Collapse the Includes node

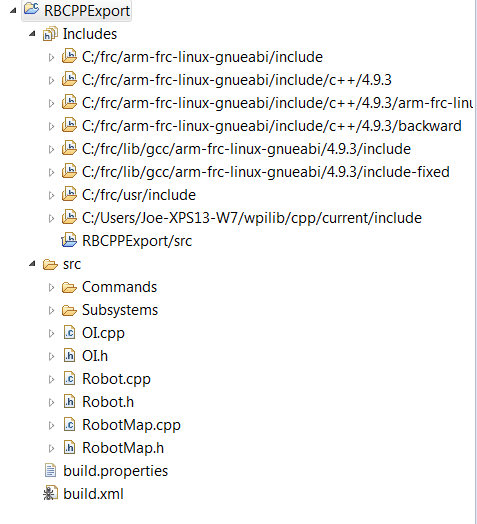(32, 33)
